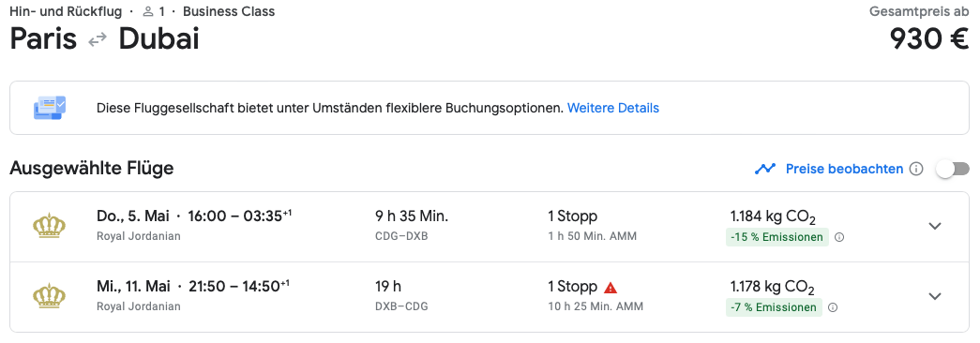Viewport: 980px width, 343px height.
Task: Click the Preise beobachten label
Action: point(844,169)
